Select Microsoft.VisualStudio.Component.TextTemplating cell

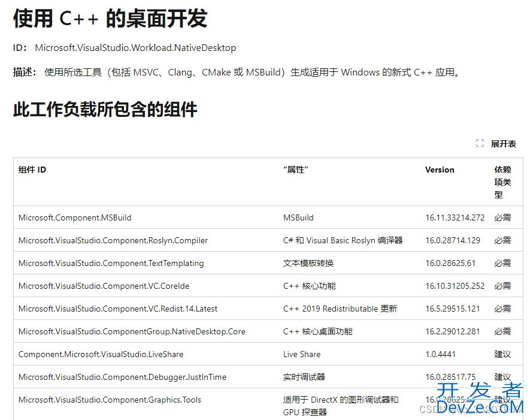point(111,263)
